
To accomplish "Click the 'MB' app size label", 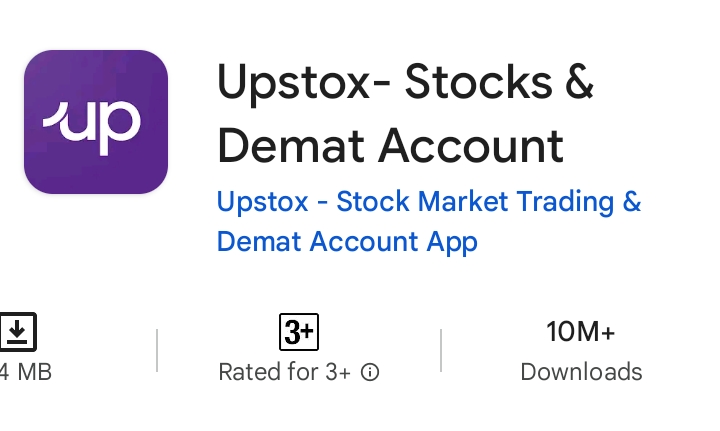I will [34, 372].
